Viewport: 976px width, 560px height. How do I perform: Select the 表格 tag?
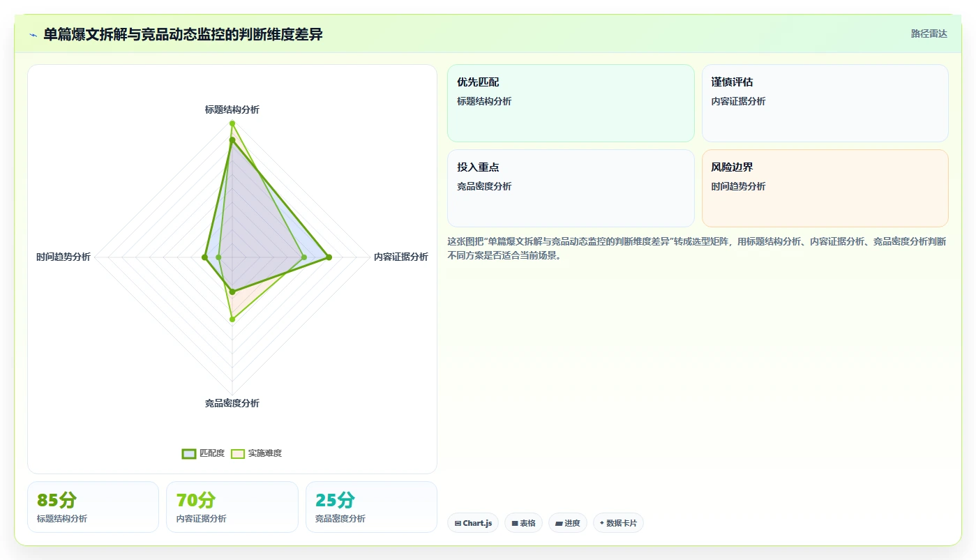coord(523,523)
